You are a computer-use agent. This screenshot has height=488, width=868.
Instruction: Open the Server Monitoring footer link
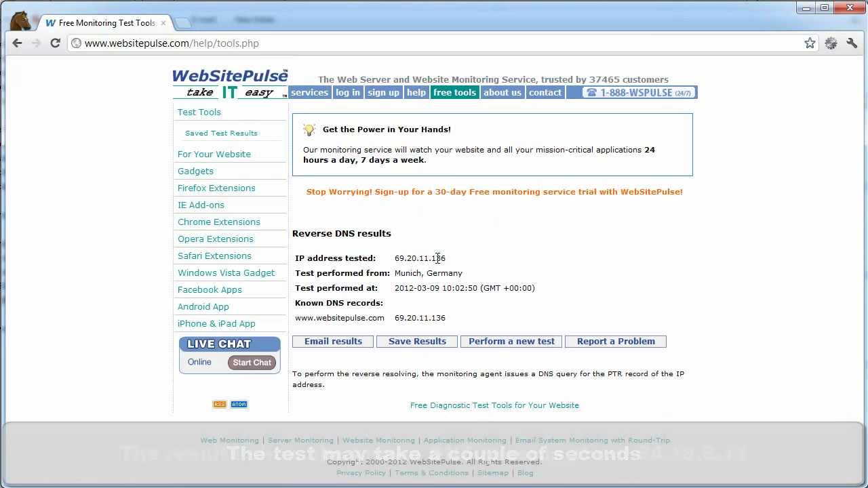pyautogui.click(x=300, y=441)
